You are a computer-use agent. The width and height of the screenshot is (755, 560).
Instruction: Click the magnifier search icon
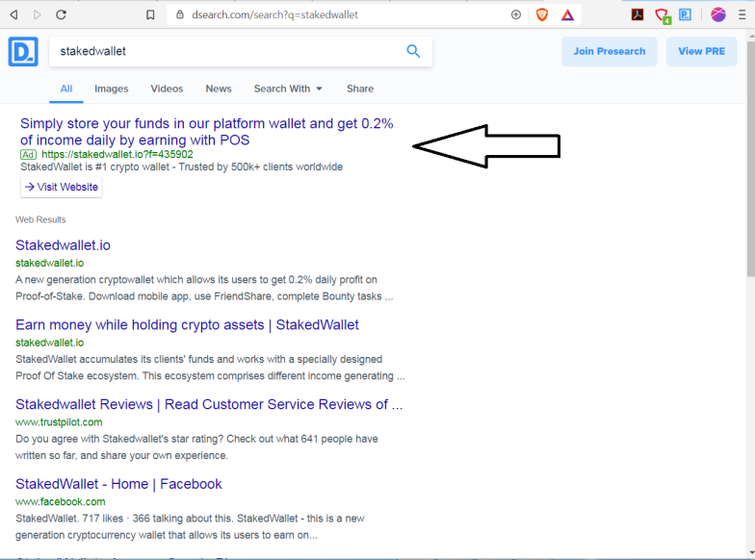[413, 51]
